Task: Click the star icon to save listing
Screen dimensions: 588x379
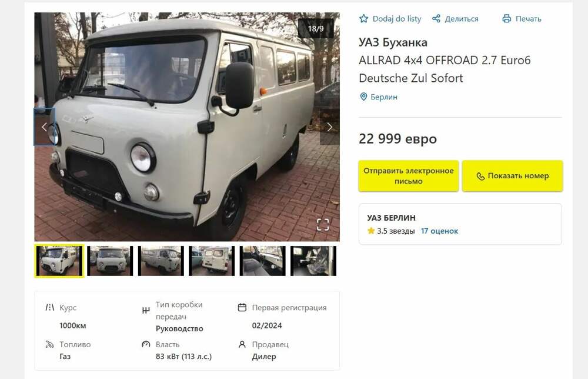Action: click(x=364, y=19)
